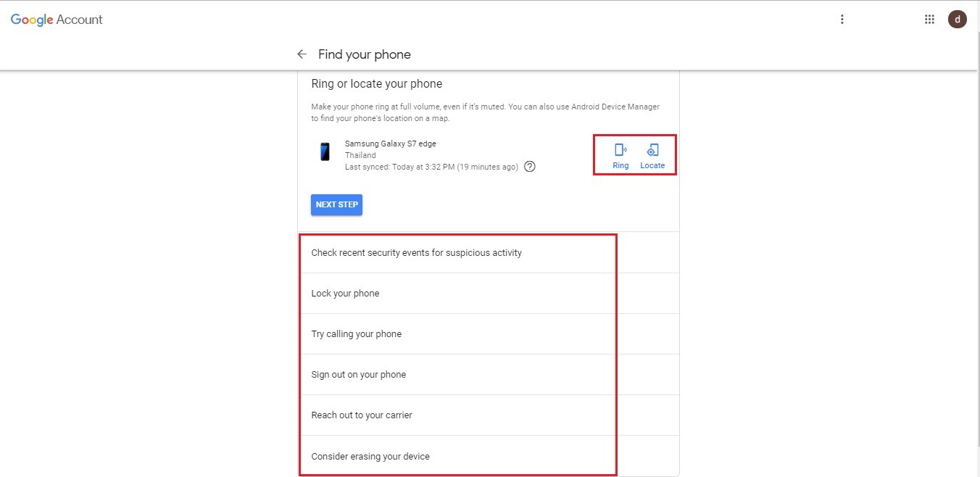Expand Consider erasing your device section
The width and height of the screenshot is (980, 477).
[x=370, y=456]
